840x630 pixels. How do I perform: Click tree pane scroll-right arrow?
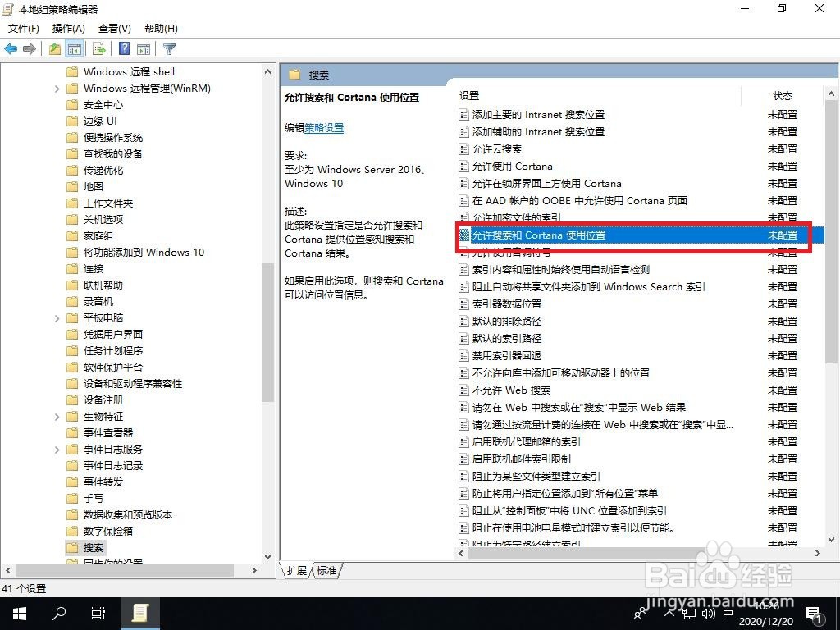click(x=254, y=571)
